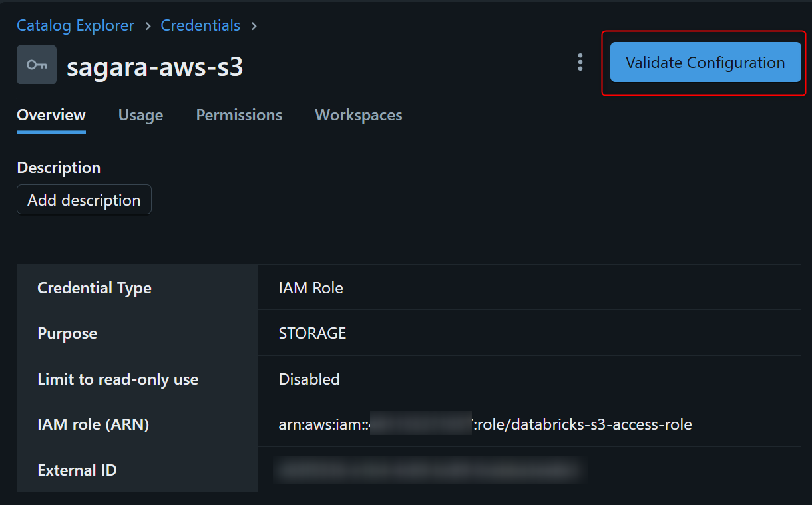This screenshot has width=812, height=505.
Task: Switch to the Usage tab
Action: (140, 115)
